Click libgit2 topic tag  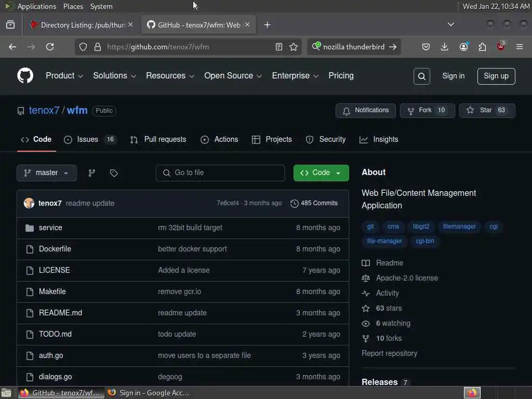pyautogui.click(x=421, y=227)
